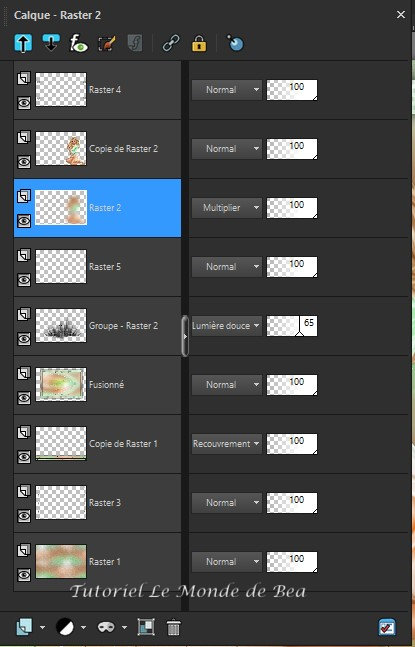Click the opacity slider showing 65

pyautogui.click(x=292, y=326)
